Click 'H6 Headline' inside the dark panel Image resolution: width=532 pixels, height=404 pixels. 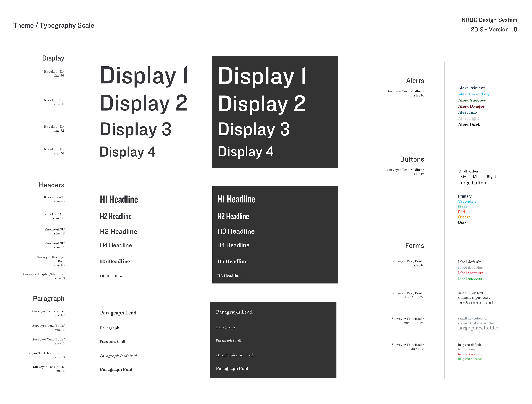tap(229, 276)
